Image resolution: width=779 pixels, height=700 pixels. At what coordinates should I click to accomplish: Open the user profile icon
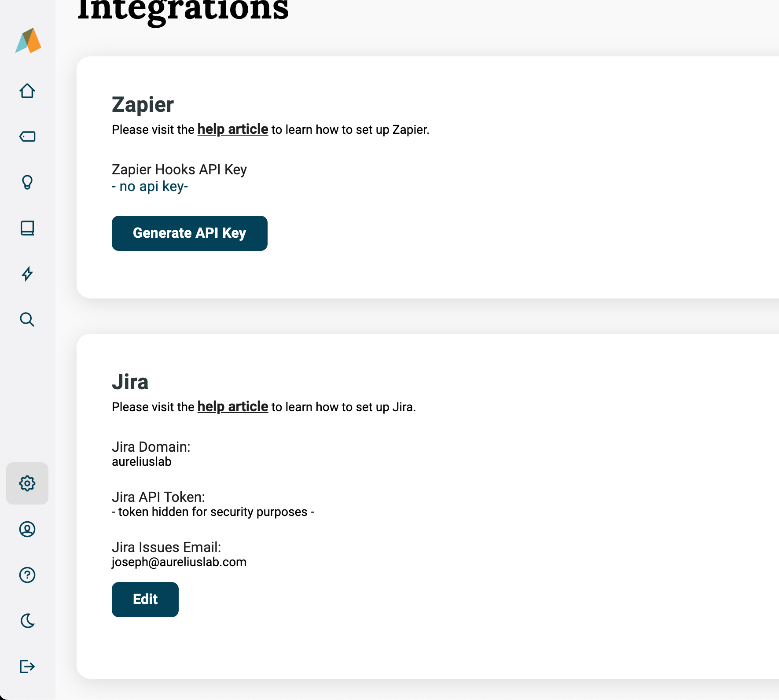click(27, 529)
